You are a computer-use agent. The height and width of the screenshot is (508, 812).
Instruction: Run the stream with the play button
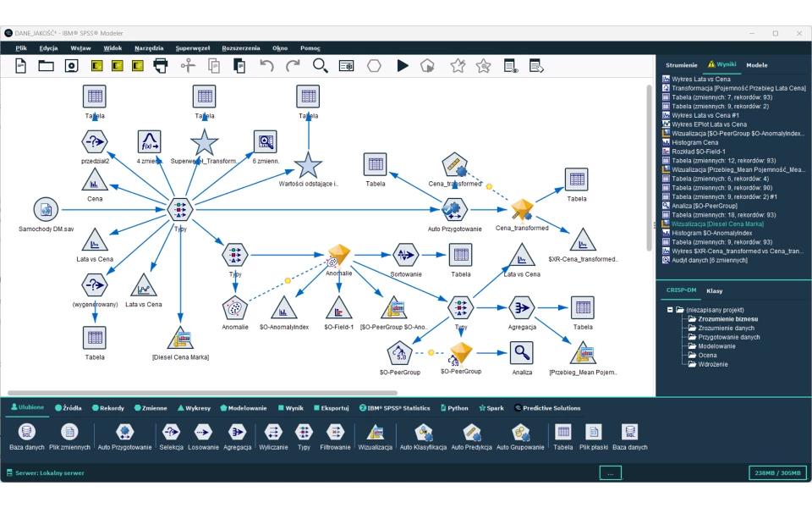click(403, 65)
